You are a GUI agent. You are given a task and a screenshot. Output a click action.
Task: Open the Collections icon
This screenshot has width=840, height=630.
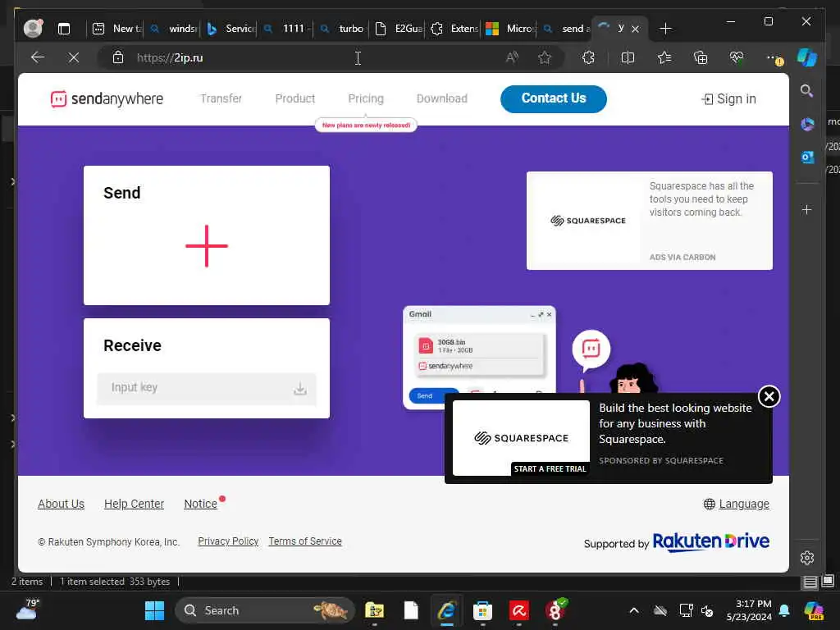click(701, 57)
